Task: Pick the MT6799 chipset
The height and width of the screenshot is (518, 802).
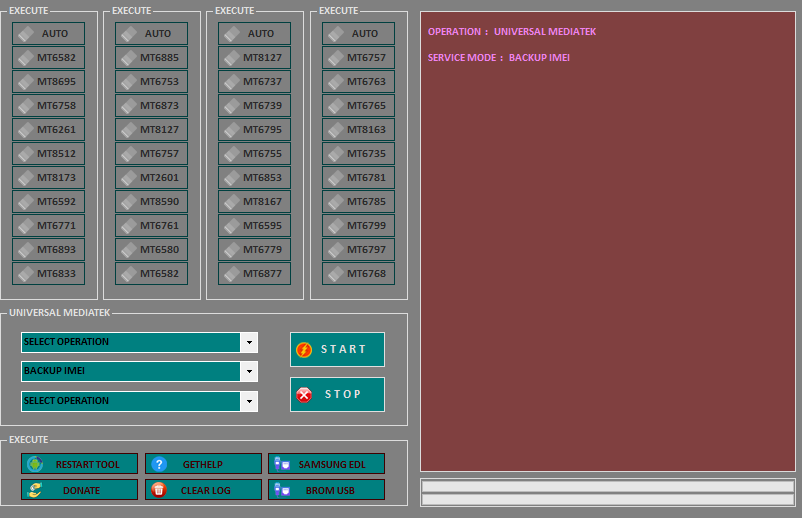Action: point(359,226)
